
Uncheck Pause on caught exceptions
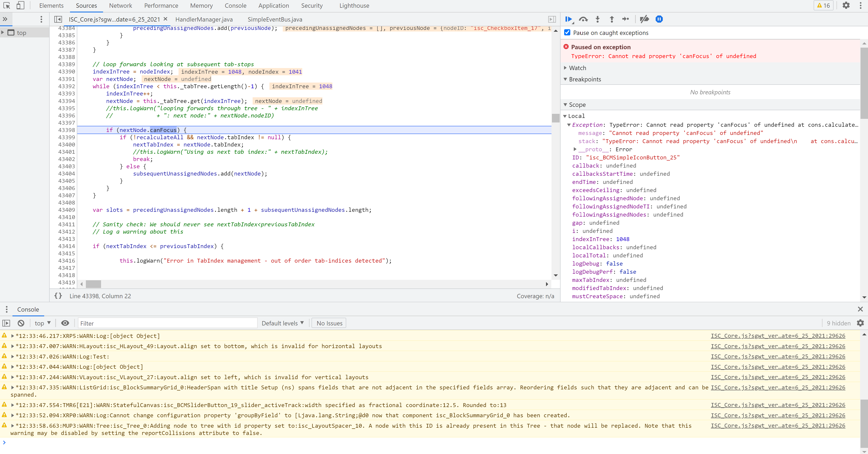(x=567, y=32)
